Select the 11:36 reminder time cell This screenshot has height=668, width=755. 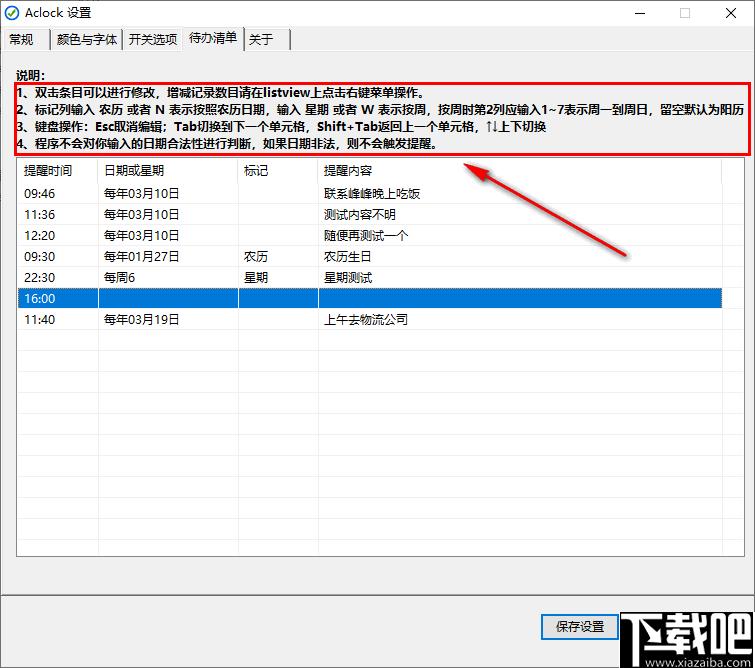39,214
